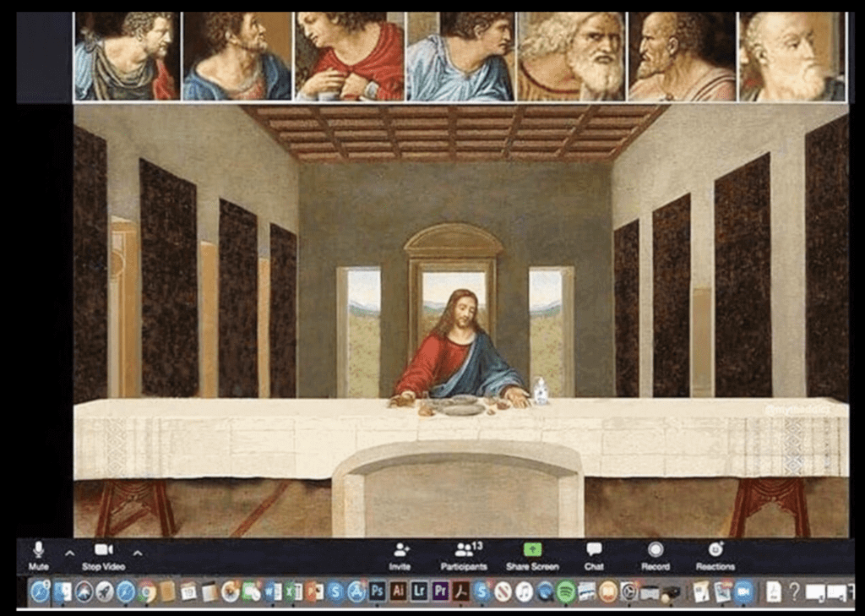Select thumbnail of man with grey scarf
The height and width of the screenshot is (616, 865).
127,57
